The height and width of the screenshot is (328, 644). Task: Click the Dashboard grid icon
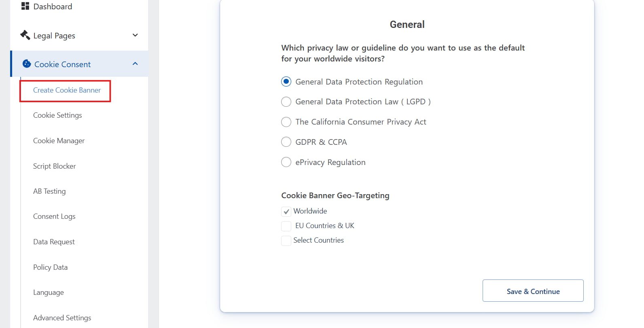tap(25, 6)
